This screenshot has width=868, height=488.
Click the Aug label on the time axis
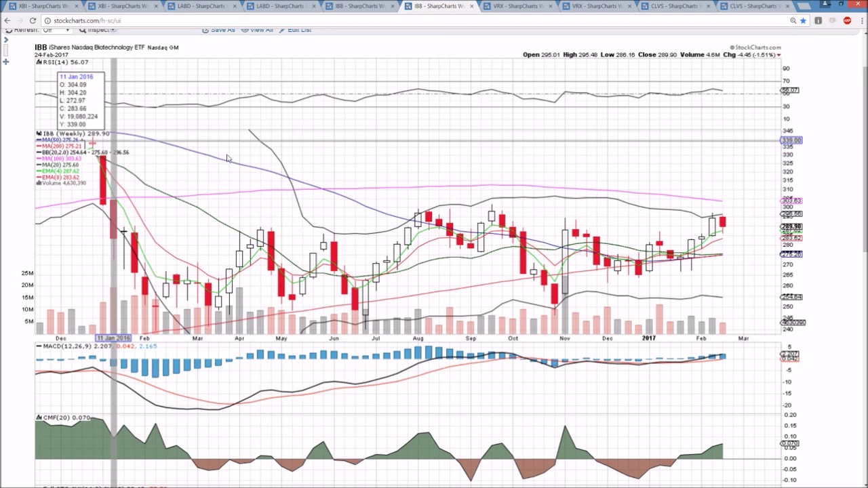(418, 338)
